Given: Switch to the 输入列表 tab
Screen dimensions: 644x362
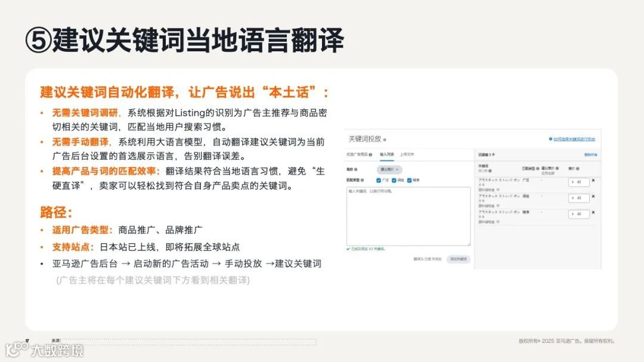Looking at the screenshot, I should (387, 154).
